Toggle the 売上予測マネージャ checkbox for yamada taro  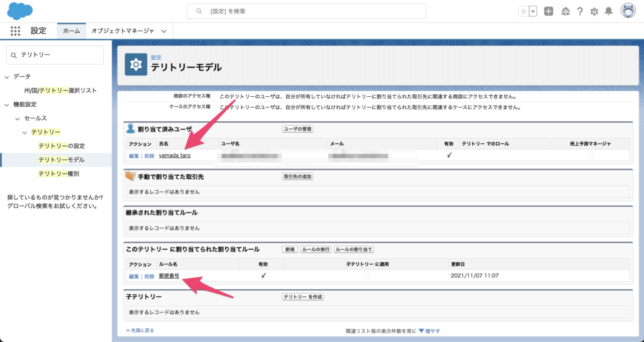point(590,155)
